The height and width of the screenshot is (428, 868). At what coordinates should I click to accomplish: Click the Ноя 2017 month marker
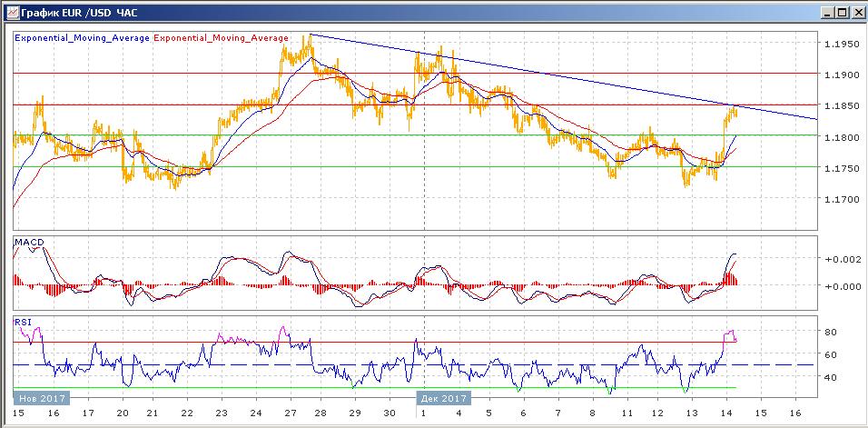38,398
